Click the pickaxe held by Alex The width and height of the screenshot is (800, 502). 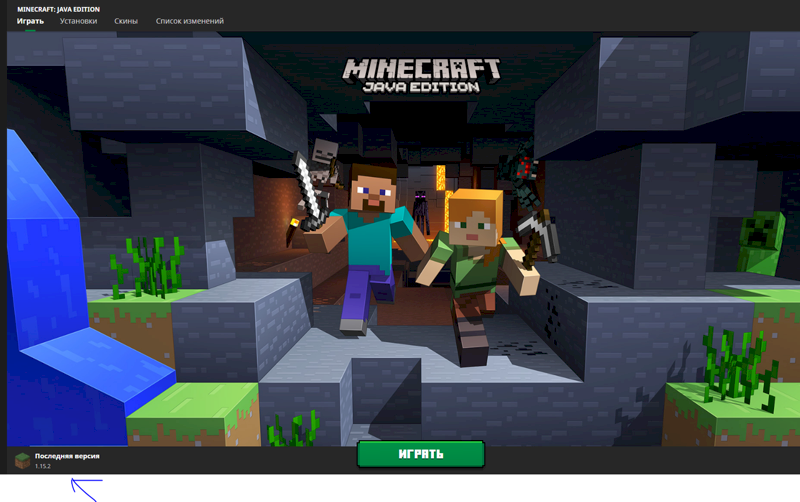(x=541, y=235)
